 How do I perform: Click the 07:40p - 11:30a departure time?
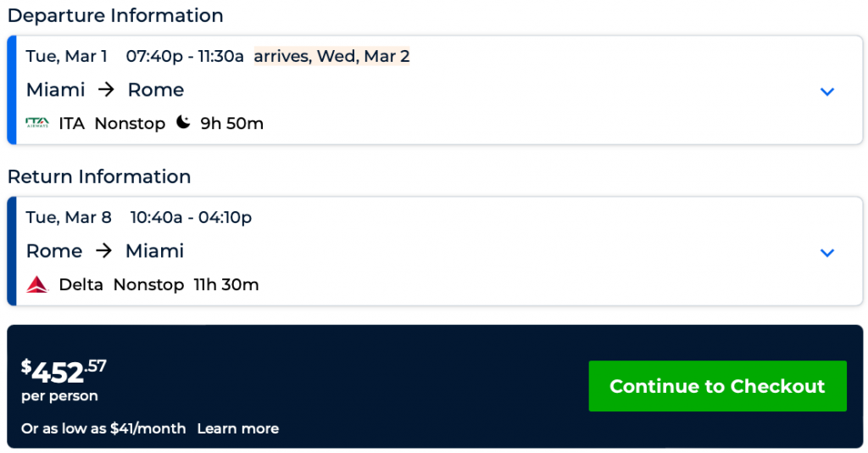click(185, 57)
